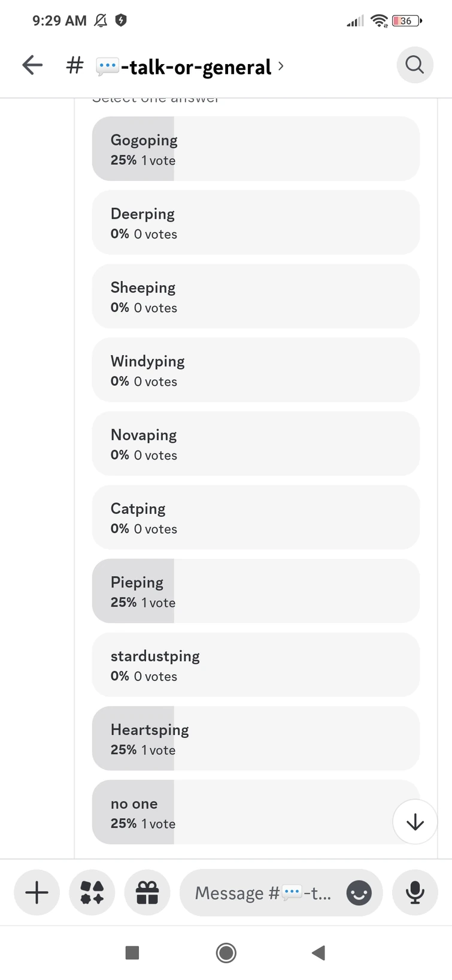The image size is (452, 980).
Task: Select the Gogoping poll answer
Action: 256,149
